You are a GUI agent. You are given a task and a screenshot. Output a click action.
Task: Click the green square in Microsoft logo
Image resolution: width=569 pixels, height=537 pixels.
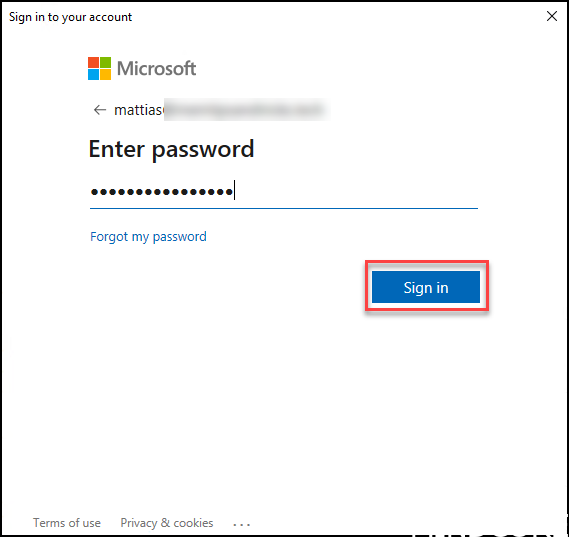coord(106,62)
